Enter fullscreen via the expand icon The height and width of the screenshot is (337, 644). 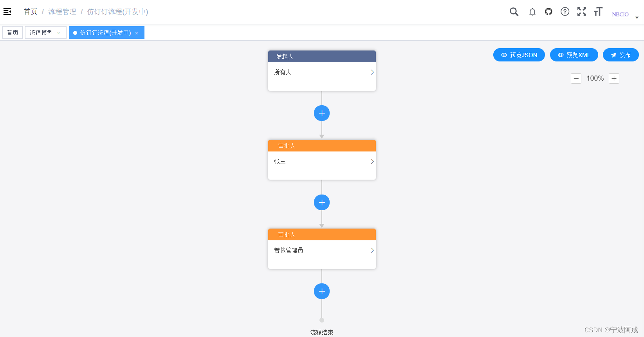click(582, 12)
